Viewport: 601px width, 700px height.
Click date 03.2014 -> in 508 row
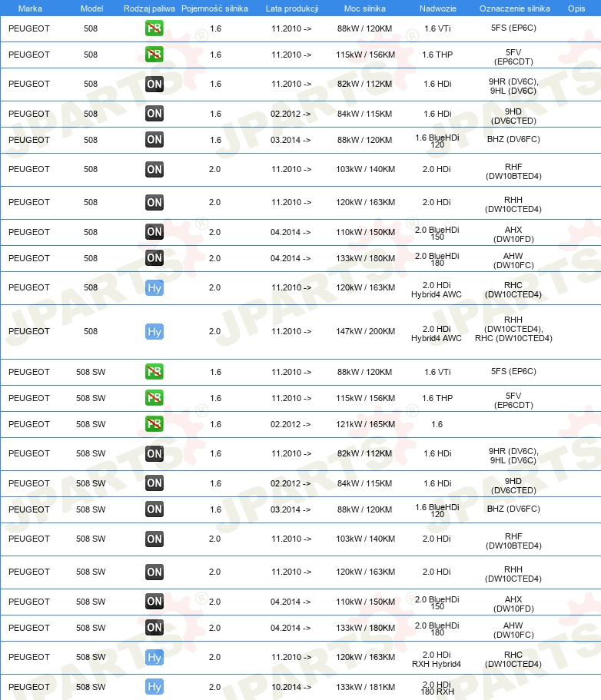pyautogui.click(x=291, y=140)
